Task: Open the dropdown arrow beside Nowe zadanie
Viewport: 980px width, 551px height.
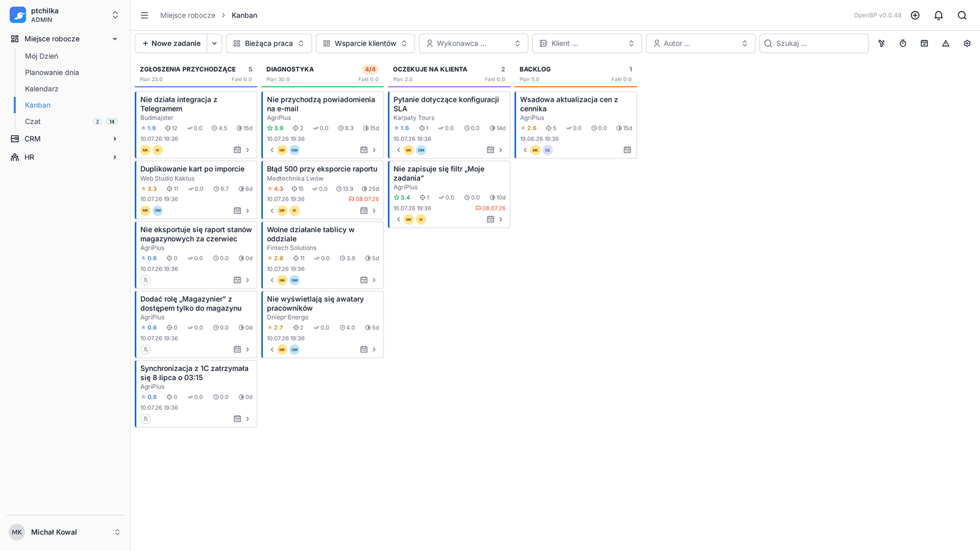Action: pyautogui.click(x=214, y=43)
